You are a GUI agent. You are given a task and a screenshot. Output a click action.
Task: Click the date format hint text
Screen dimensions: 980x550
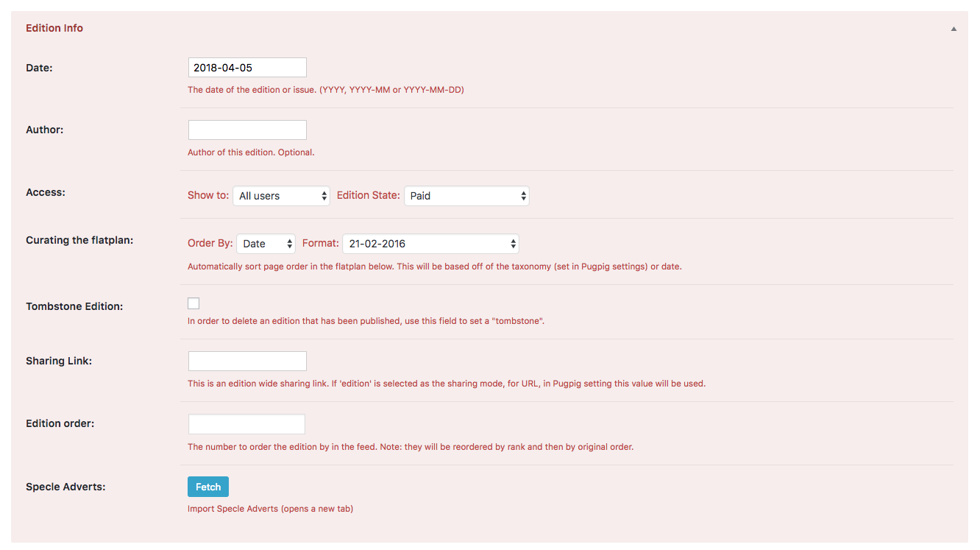(x=326, y=90)
